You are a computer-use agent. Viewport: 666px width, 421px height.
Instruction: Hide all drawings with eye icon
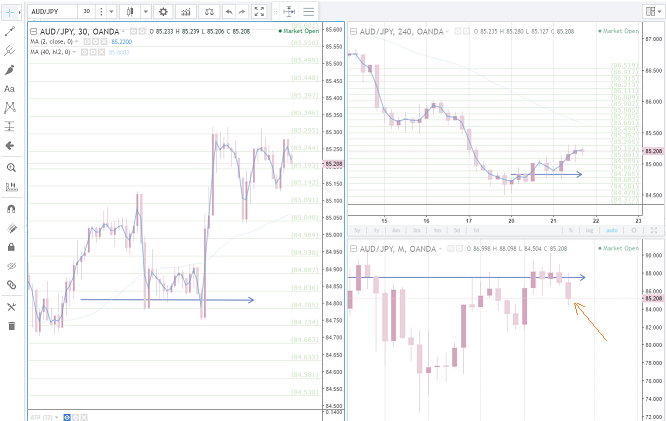10,266
